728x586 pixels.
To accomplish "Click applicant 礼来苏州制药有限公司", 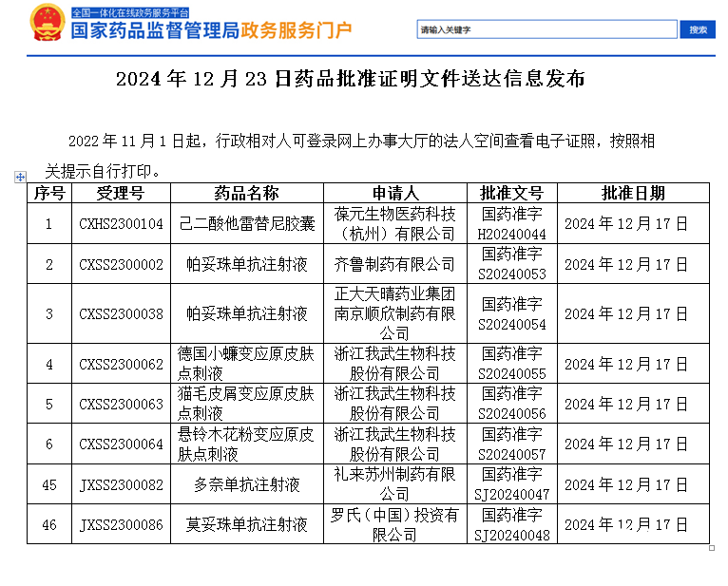I will pos(394,484).
